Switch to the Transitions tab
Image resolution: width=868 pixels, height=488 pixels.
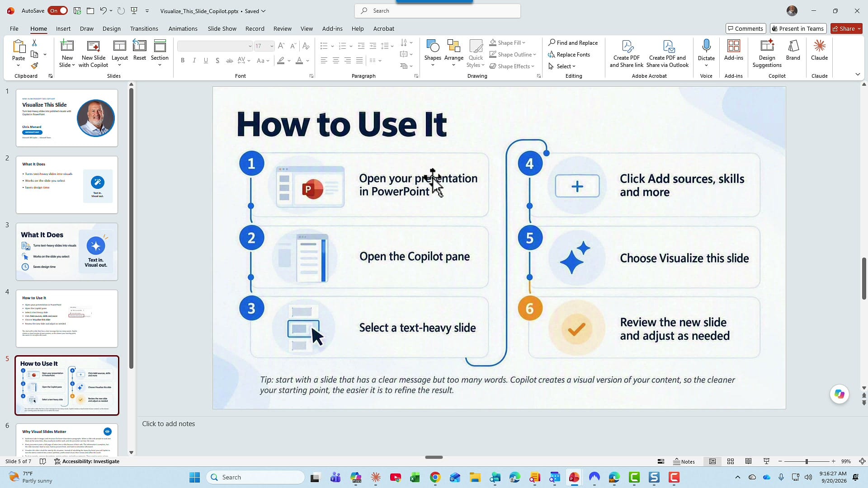(x=144, y=28)
